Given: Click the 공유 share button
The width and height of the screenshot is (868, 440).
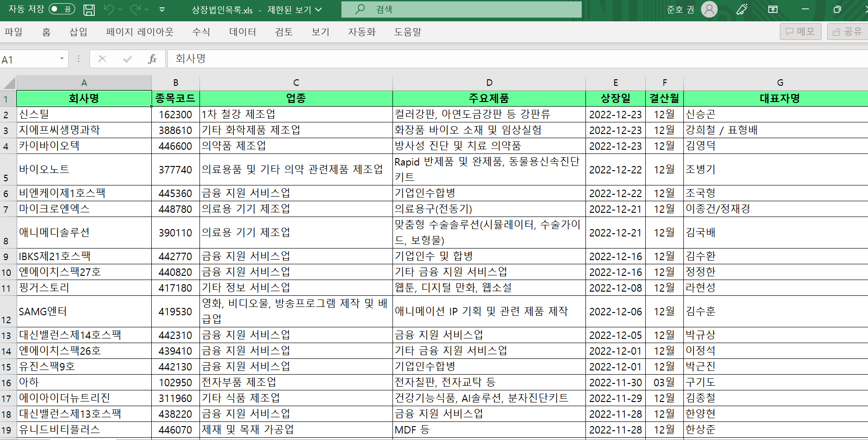Looking at the screenshot, I should pos(848,32).
